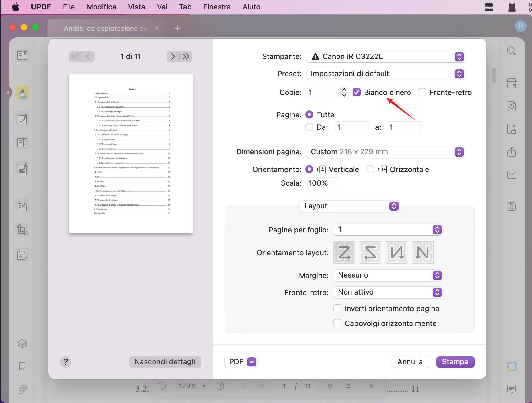Click the Annulla button
Image resolution: width=532 pixels, height=403 pixels.
point(410,362)
